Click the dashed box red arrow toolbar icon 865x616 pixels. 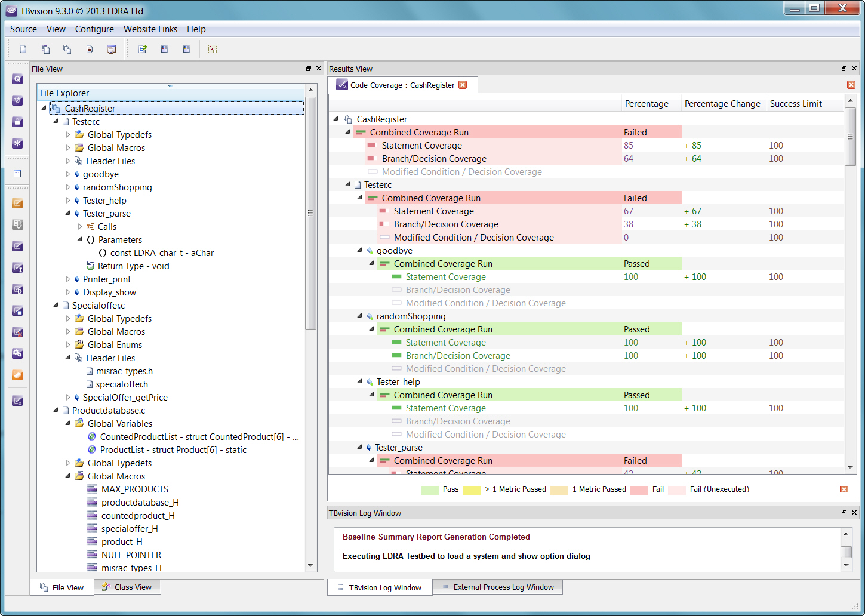pos(213,49)
